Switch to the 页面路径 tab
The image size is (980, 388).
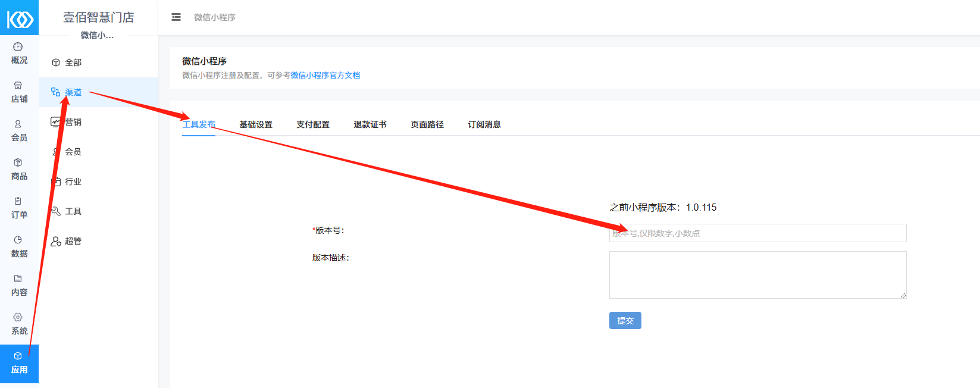[427, 124]
